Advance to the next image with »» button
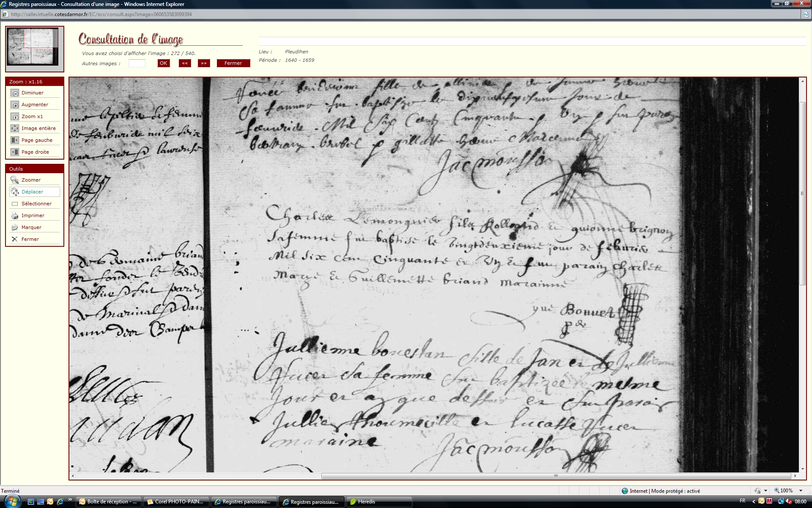Screen dimensions: 812x508 204,63
